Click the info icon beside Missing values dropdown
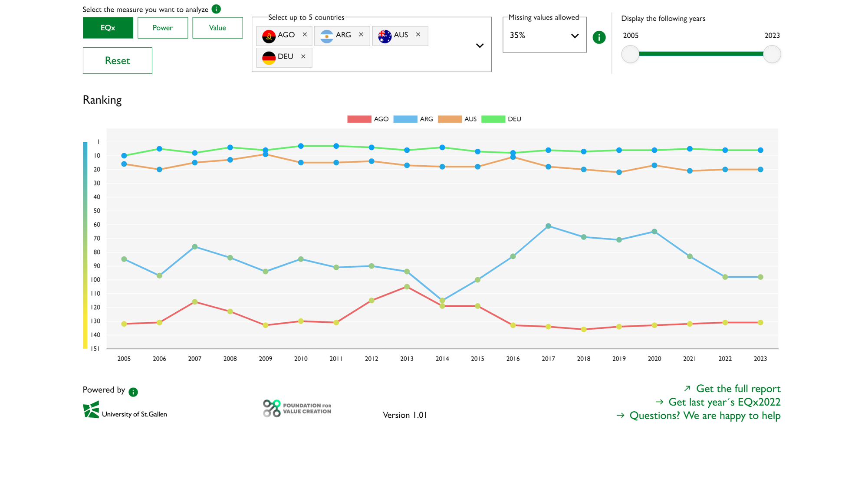The image size is (868, 488). point(599,37)
